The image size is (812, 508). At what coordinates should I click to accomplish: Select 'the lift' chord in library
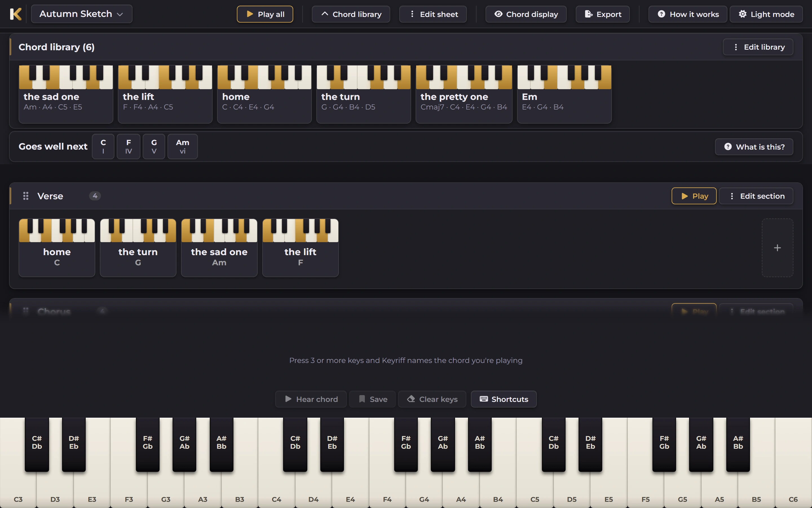click(165, 94)
